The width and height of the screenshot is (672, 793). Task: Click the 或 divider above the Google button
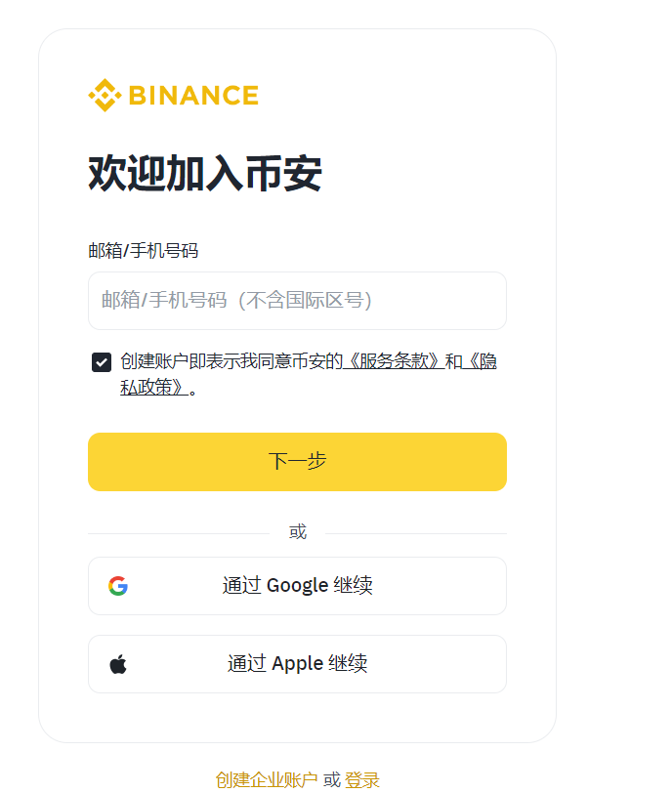(297, 532)
